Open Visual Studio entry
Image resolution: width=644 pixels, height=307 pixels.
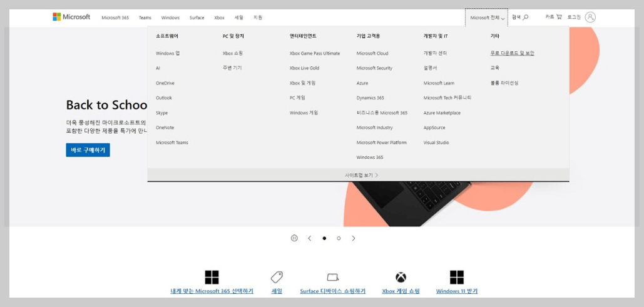point(436,143)
